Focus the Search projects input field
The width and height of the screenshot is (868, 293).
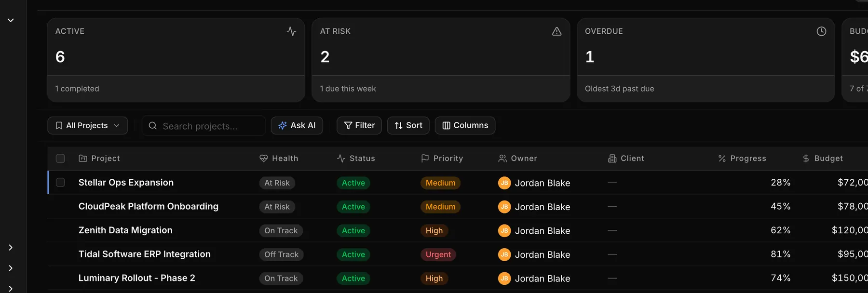(x=203, y=126)
